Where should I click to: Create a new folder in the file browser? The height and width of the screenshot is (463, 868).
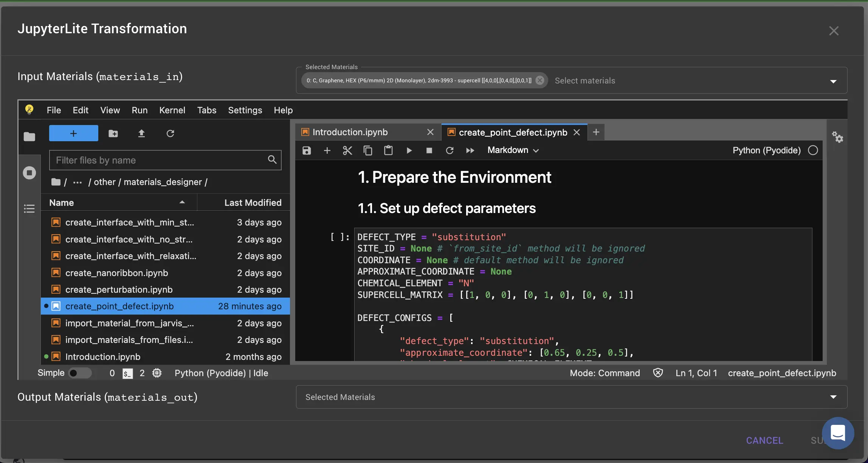click(x=113, y=133)
